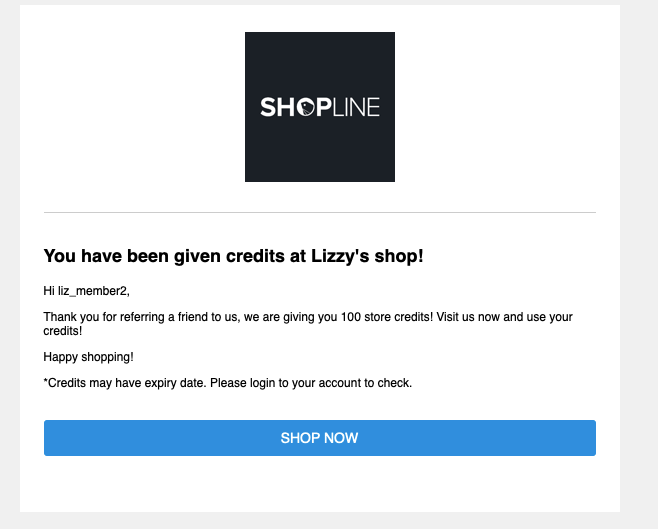Screen dimensions: 658x529
Task: Click the words 'Lizzy's shop!' in the heading
Action: (x=367, y=256)
